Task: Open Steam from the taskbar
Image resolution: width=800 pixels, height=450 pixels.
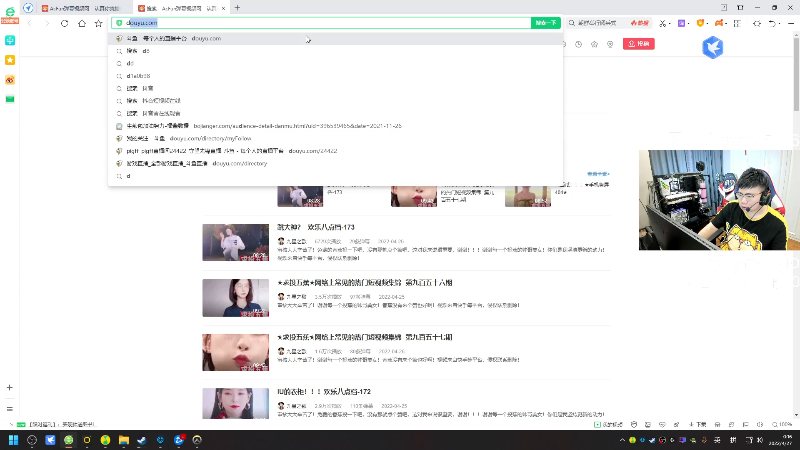Action: tap(142, 440)
